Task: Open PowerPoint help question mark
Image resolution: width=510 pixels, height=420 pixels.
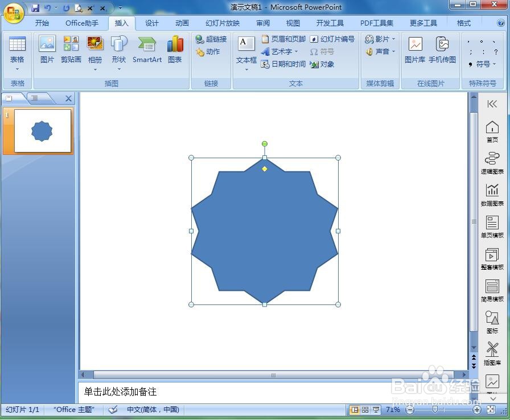Action: pyautogui.click(x=500, y=23)
